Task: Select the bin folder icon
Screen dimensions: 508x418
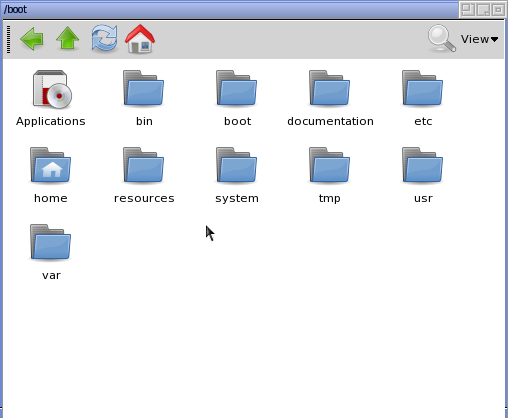Action: [144, 88]
